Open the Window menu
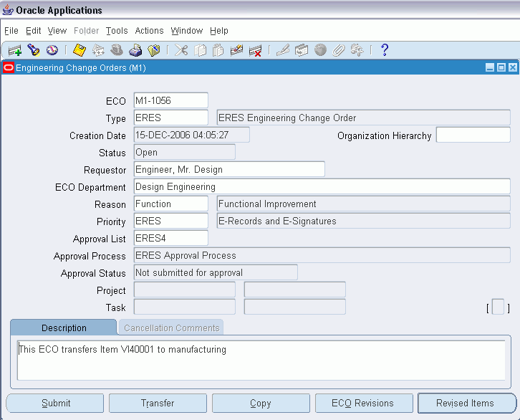This screenshot has width=520, height=420. tap(187, 31)
